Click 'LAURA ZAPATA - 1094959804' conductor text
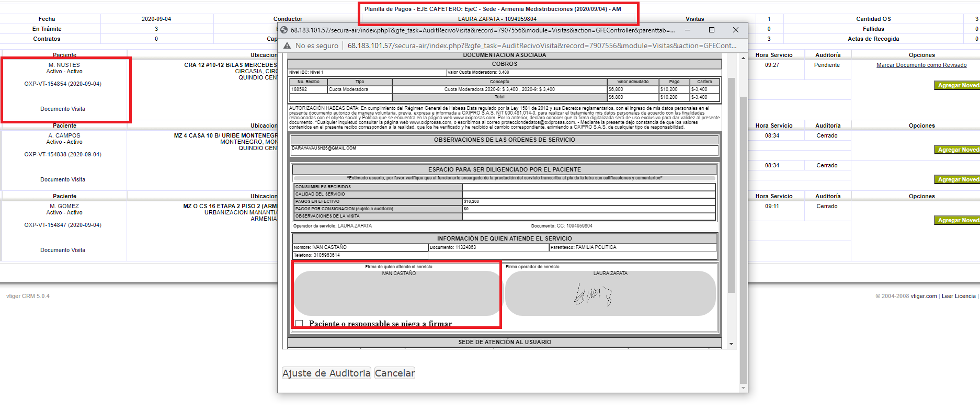 [x=497, y=19]
